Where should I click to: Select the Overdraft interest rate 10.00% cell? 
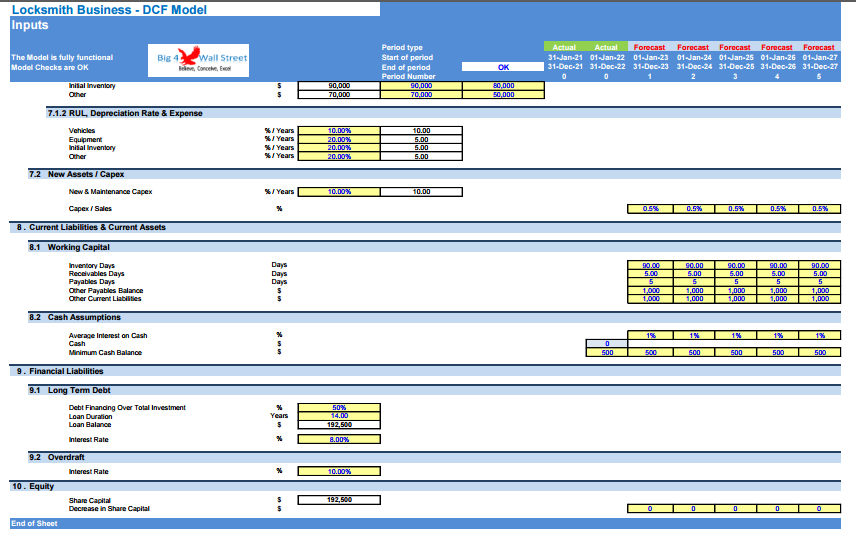coord(339,471)
